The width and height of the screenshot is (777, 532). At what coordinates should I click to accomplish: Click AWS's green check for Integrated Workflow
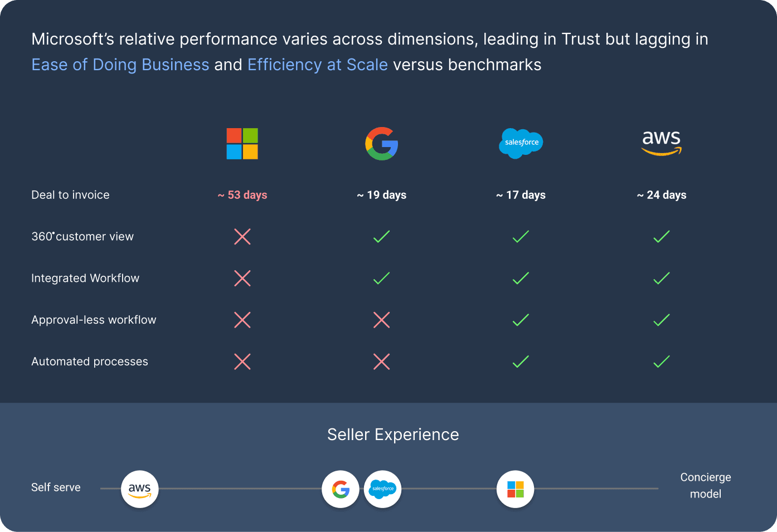coord(662,278)
